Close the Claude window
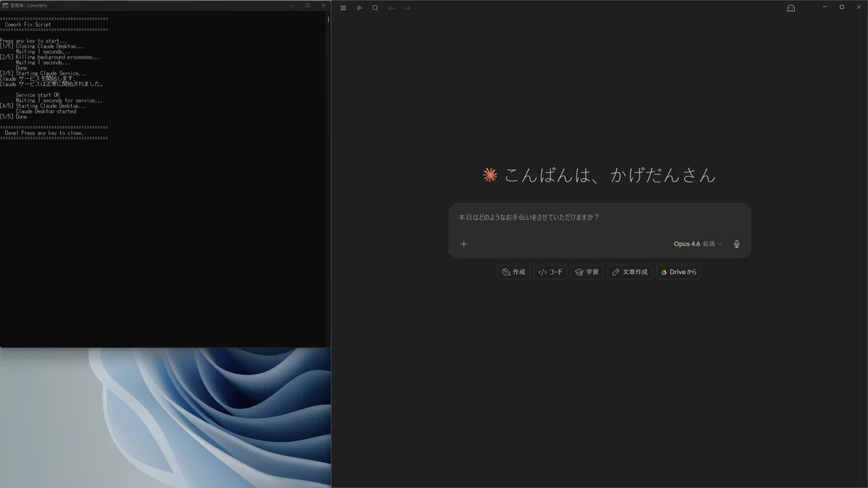868x488 pixels. pyautogui.click(x=859, y=7)
